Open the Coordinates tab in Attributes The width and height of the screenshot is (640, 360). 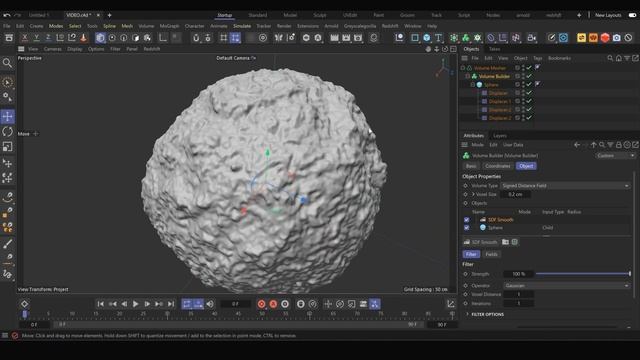tap(498, 166)
